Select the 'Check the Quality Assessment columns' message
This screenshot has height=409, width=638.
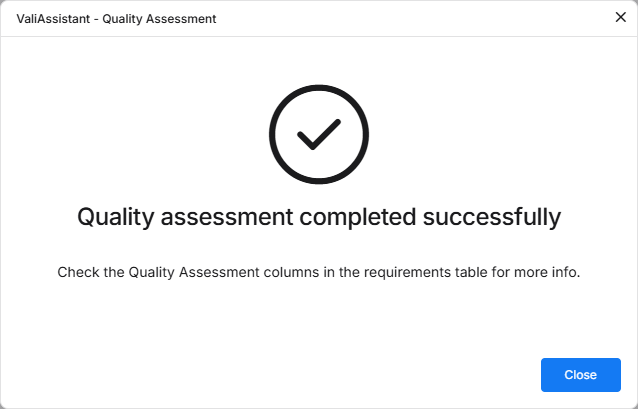point(319,272)
